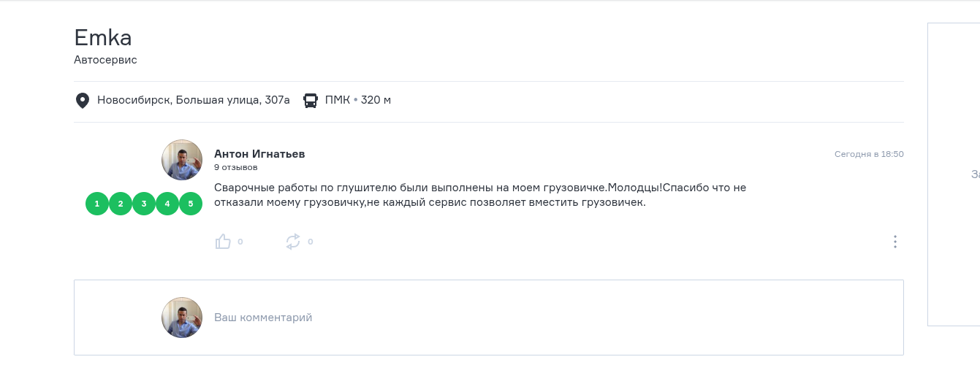The height and width of the screenshot is (373, 980).
Task: Click the "Автосервис" category label
Action: pyautogui.click(x=105, y=60)
